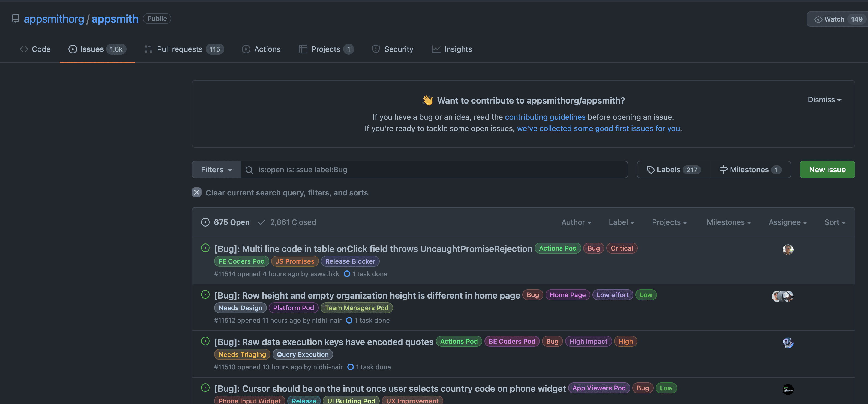Click the FE Coders Pod label
The height and width of the screenshot is (404, 868).
coord(241,261)
